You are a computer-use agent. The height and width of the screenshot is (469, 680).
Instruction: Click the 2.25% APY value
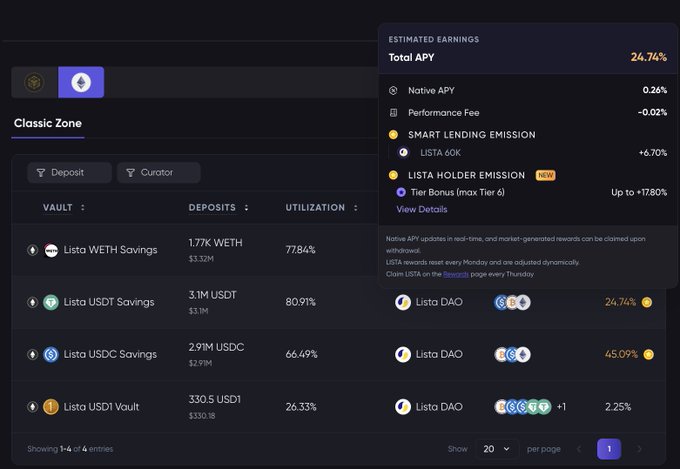point(618,407)
